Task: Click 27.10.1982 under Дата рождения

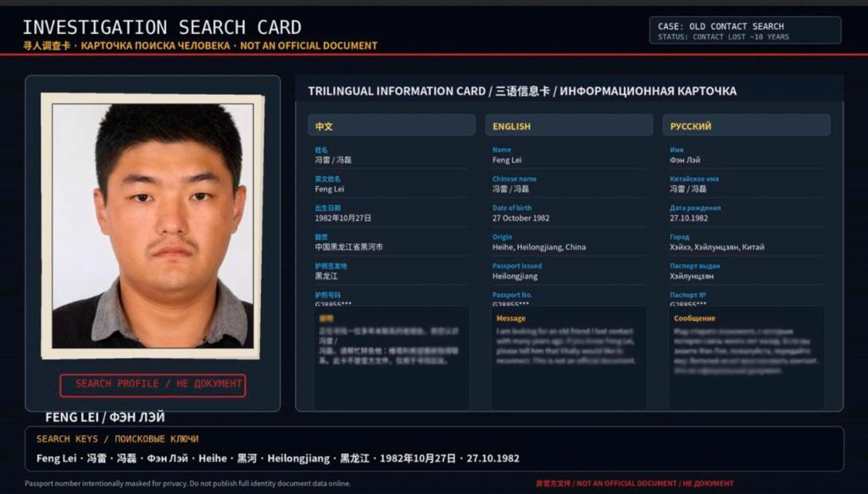Action: tap(688, 218)
